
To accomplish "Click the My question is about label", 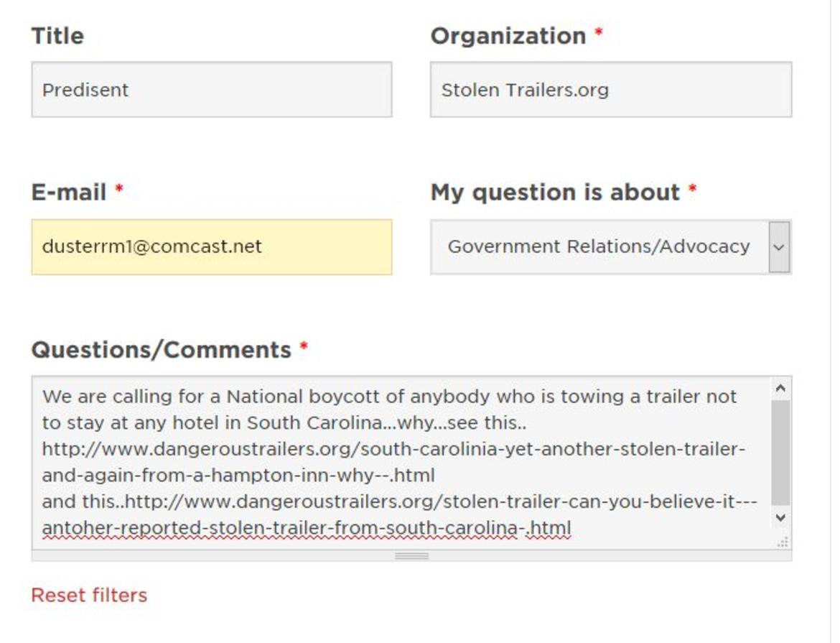I will pyautogui.click(x=555, y=193).
